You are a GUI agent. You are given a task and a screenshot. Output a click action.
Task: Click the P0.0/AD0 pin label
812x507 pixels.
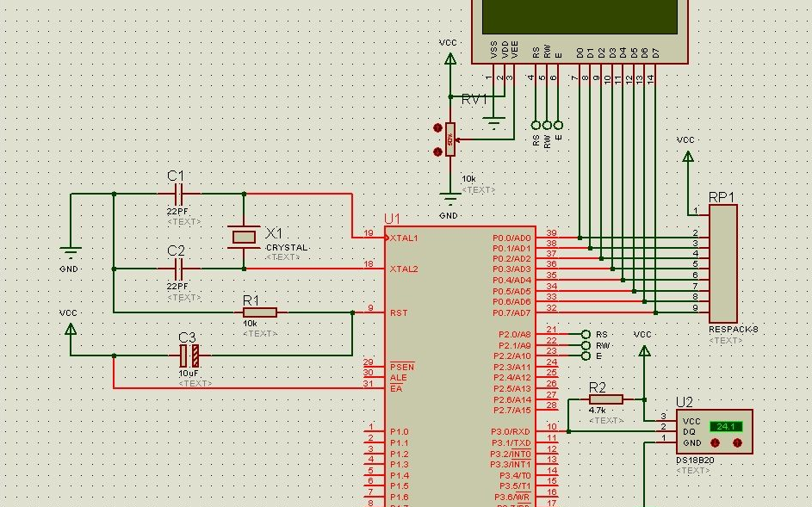click(x=511, y=238)
